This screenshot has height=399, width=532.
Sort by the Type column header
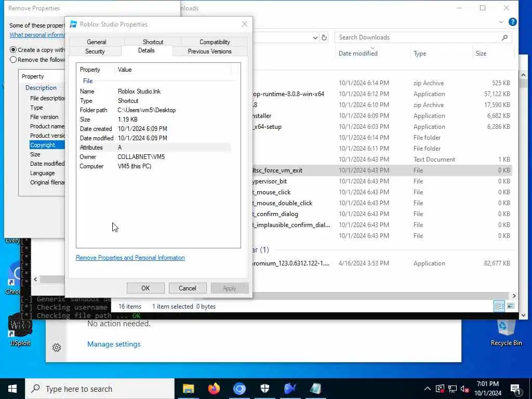420,54
